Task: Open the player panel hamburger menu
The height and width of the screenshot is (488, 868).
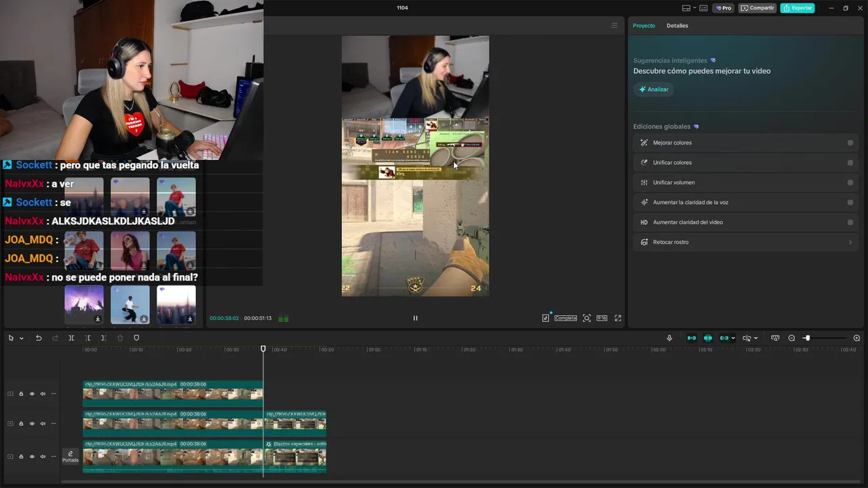Action: (x=614, y=26)
